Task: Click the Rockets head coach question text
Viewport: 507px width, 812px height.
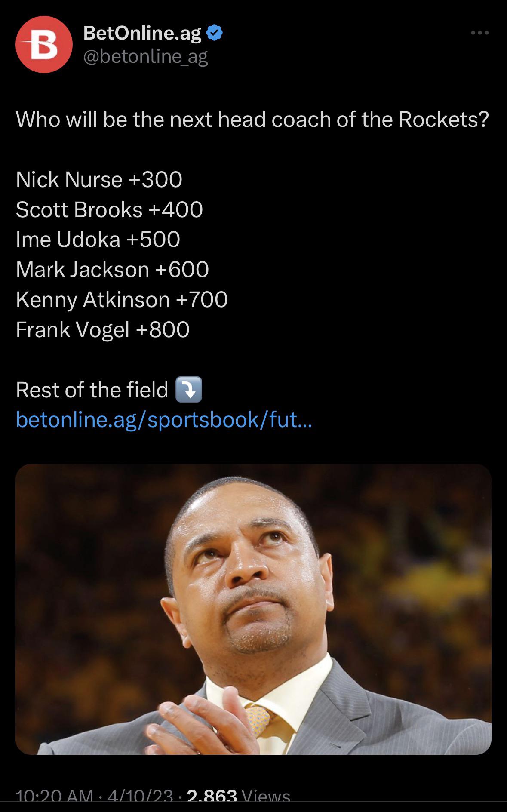Action: (x=252, y=120)
